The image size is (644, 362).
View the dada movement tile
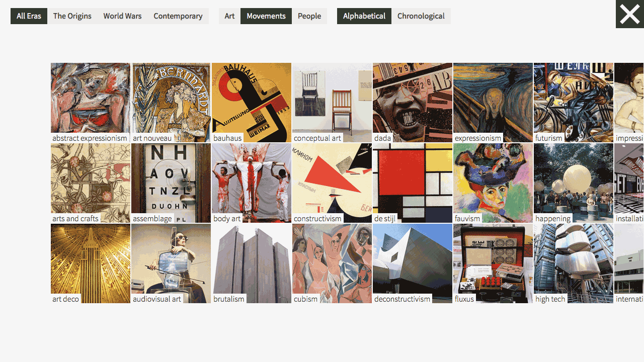413,103
